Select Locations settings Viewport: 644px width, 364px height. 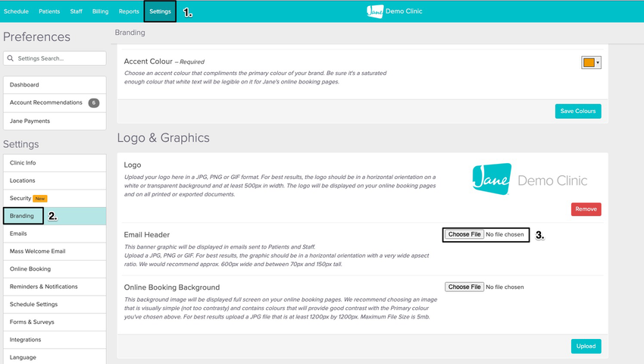click(55, 180)
